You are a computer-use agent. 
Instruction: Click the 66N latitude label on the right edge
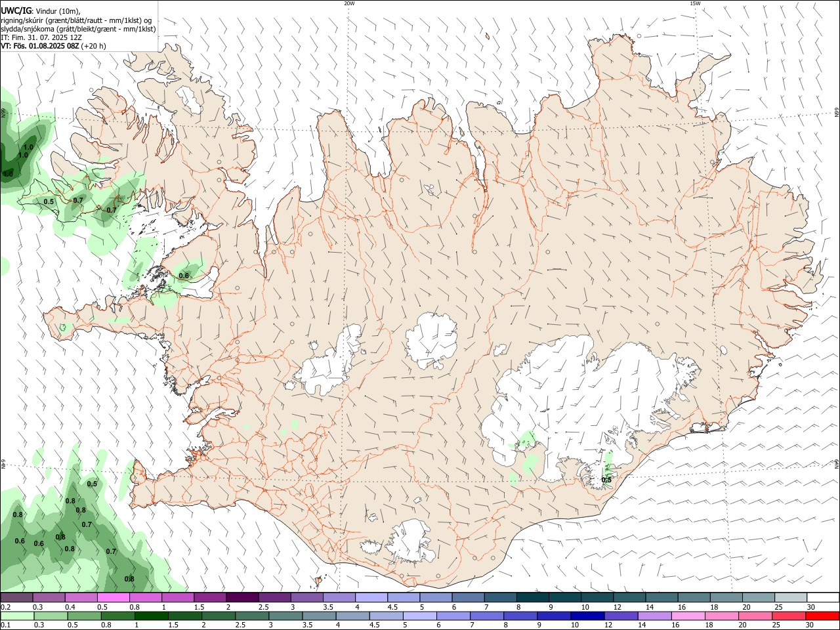[836, 113]
